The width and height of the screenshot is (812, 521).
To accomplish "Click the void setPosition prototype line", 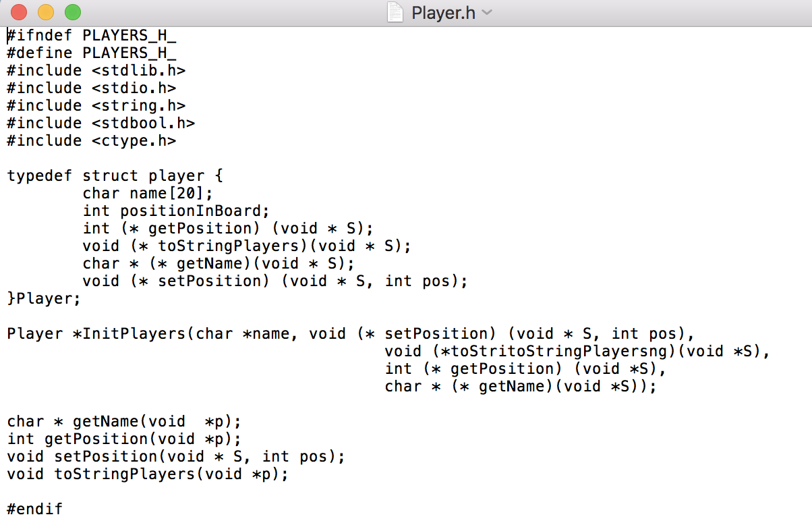I will [176, 456].
